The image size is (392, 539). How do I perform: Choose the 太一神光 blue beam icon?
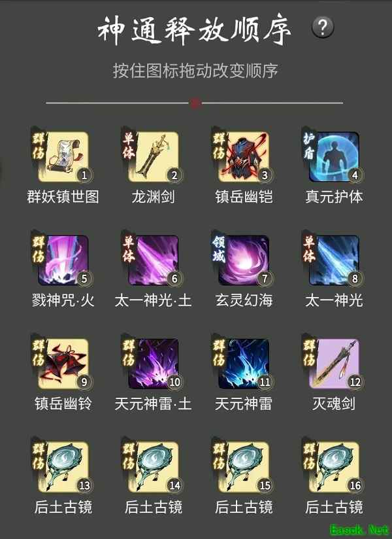pyautogui.click(x=334, y=260)
